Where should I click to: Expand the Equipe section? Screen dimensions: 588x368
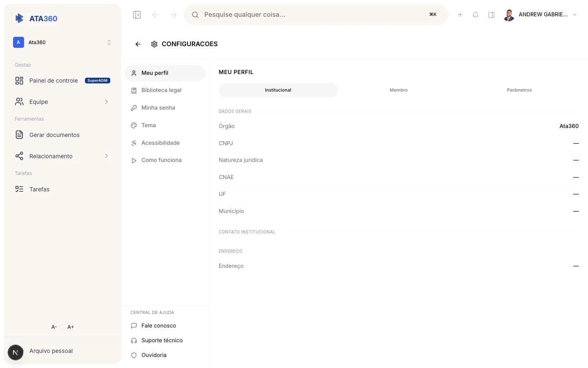[107, 101]
